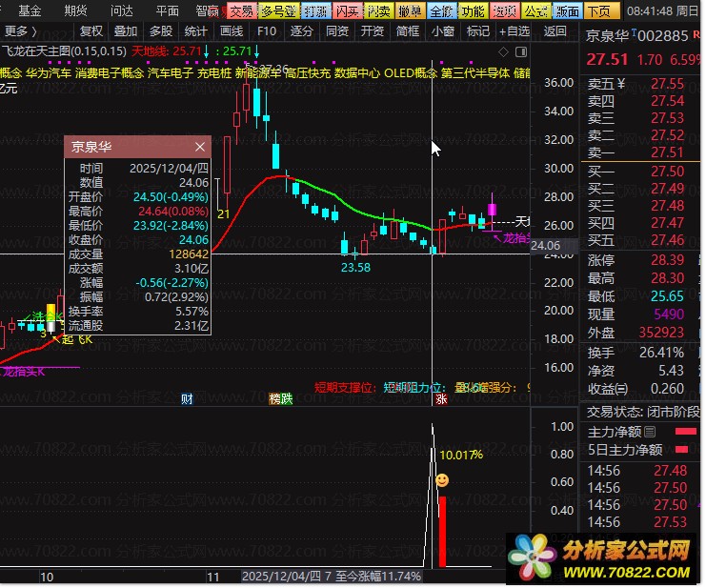This screenshot has height=588, width=706.
Task: Click the 版面 layout button
Action: [567, 10]
